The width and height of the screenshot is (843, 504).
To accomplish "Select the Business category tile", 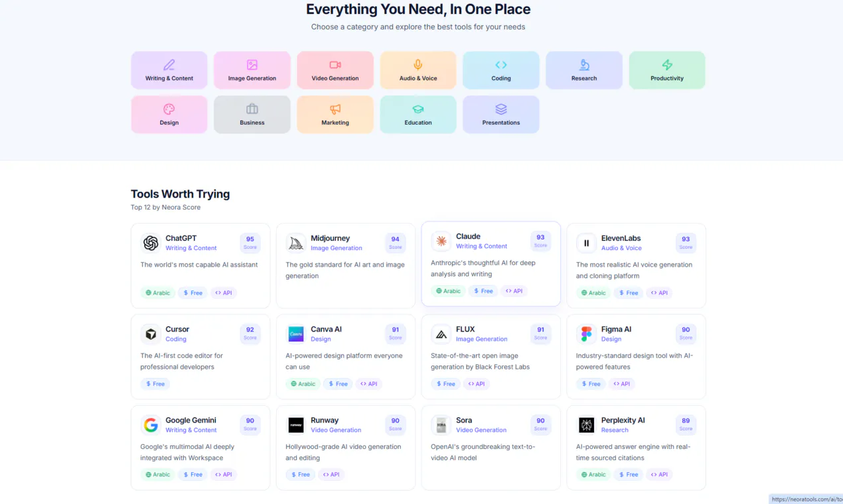I will click(x=252, y=115).
